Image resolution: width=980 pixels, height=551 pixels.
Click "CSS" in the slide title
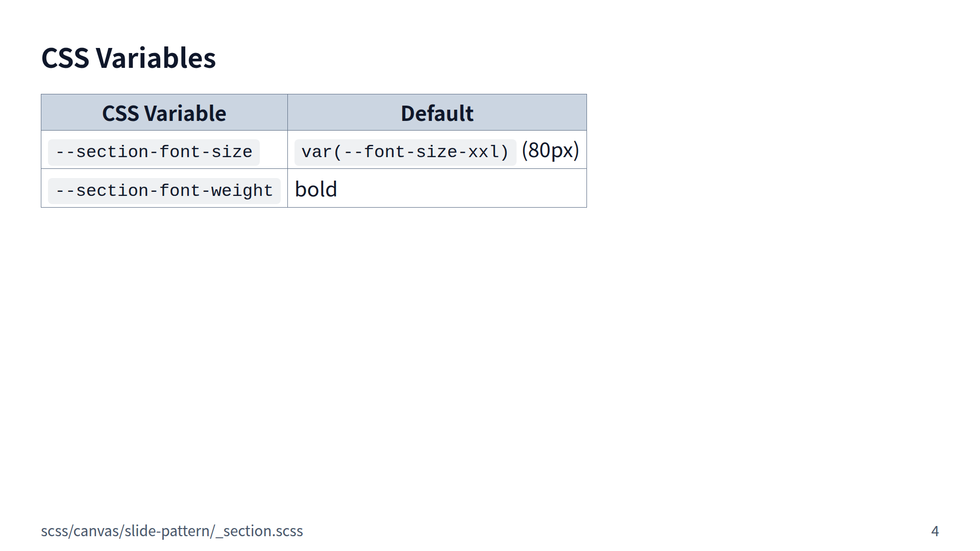click(x=65, y=58)
